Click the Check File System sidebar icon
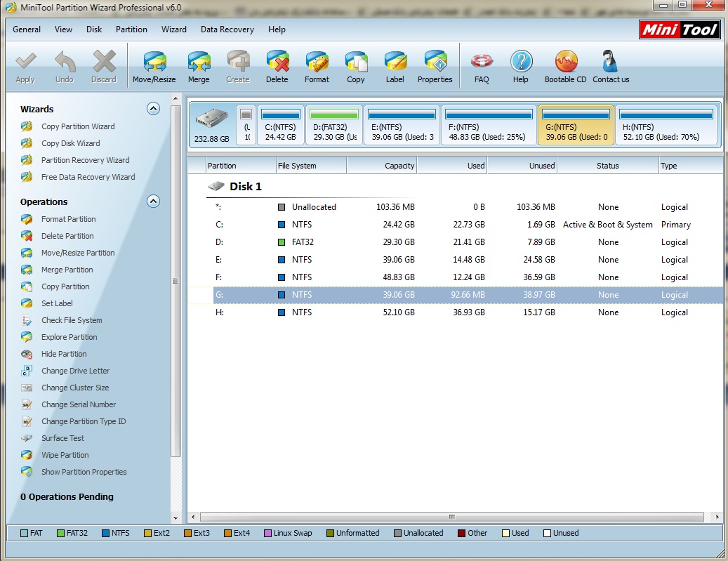728x561 pixels. [x=27, y=320]
